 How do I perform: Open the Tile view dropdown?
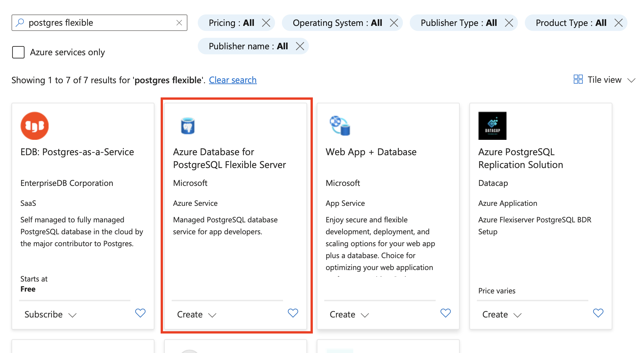pyautogui.click(x=604, y=80)
